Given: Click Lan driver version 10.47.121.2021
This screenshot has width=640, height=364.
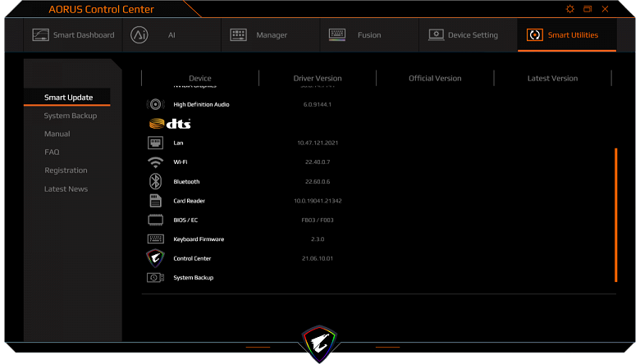Looking at the screenshot, I should click(318, 143).
